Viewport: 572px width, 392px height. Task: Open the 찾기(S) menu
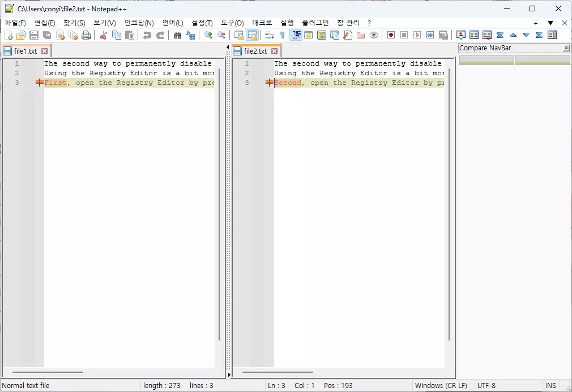[74, 23]
